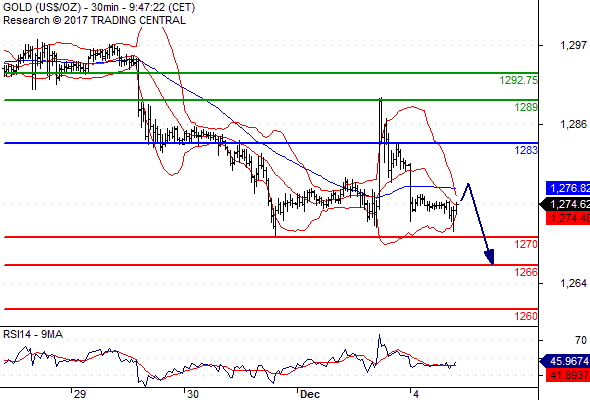
Task: Click the red 41.8937 RSI average tag
Action: (568, 375)
